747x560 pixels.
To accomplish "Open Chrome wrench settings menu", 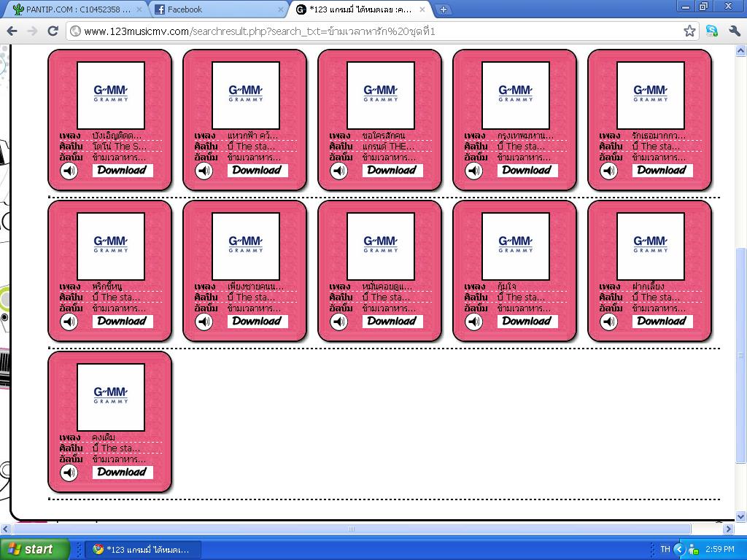I will 734,31.
